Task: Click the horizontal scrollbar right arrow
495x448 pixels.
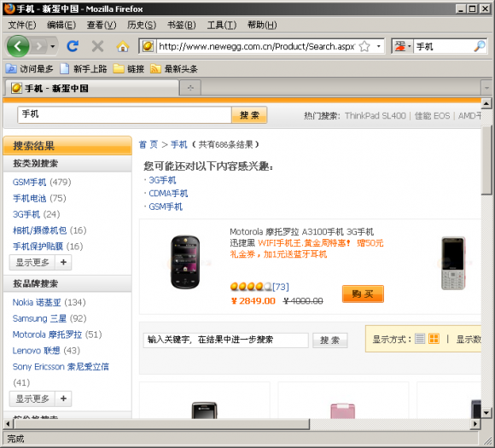Action: (475, 424)
